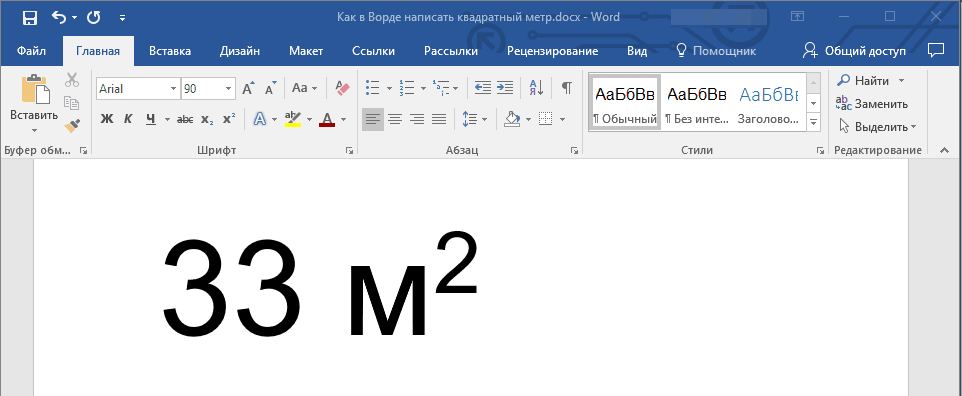This screenshot has width=962, height=396.
Task: Click the Format Painter brush icon
Action: pos(72,126)
